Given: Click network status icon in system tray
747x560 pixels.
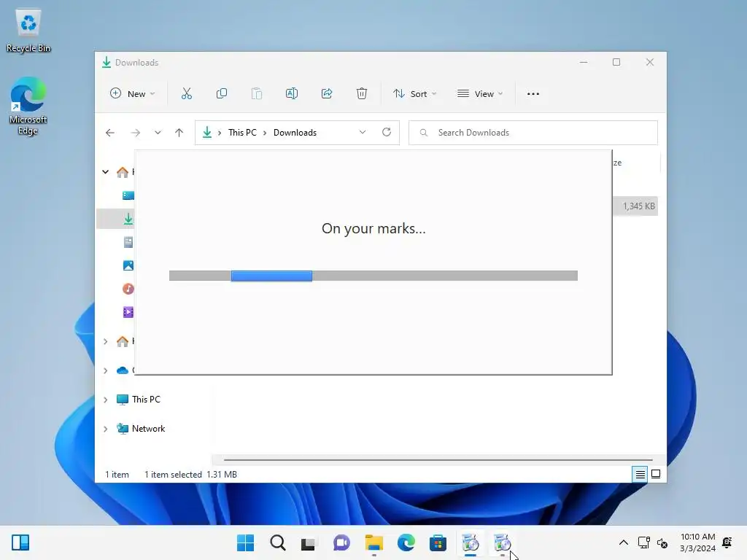Looking at the screenshot, I should point(644,542).
